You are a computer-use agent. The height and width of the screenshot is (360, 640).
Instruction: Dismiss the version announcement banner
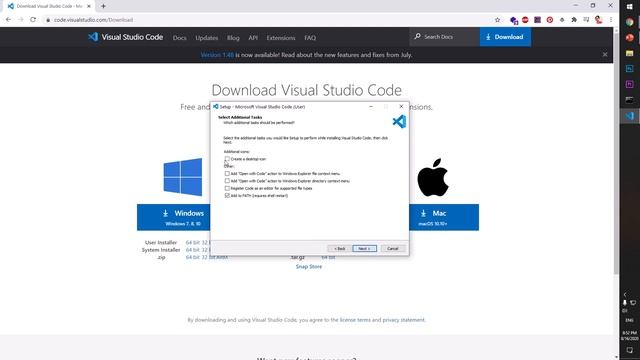(605, 54)
